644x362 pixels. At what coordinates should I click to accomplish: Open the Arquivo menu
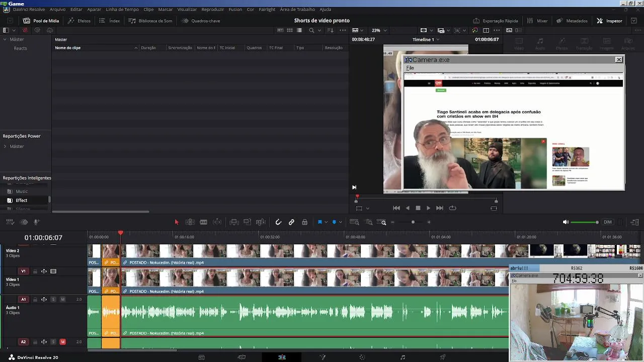coord(57,10)
